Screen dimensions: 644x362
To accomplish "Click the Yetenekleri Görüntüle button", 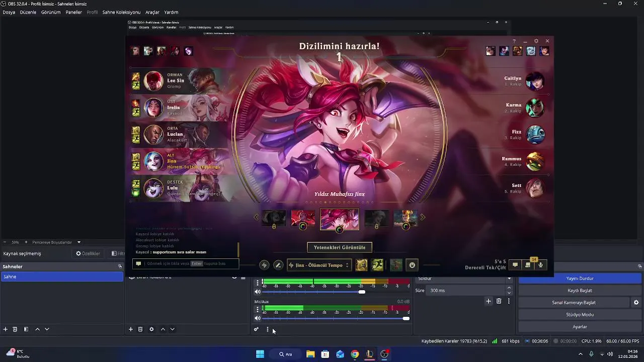I will click(340, 247).
